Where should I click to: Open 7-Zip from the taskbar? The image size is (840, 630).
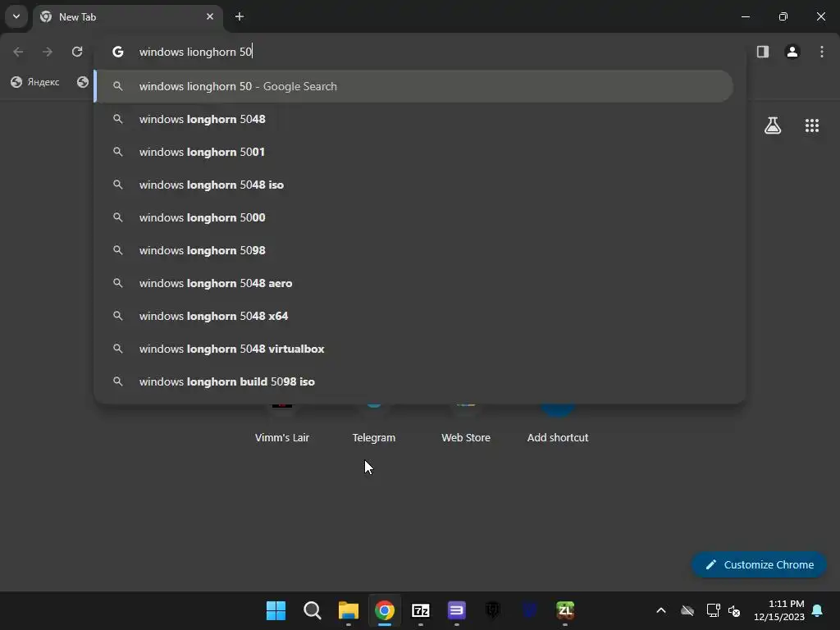coord(421,610)
